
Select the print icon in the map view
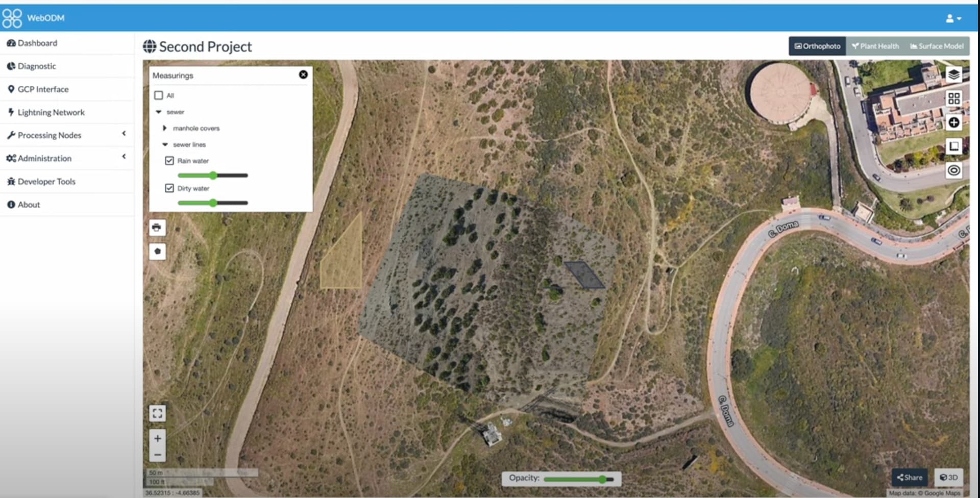click(x=157, y=228)
